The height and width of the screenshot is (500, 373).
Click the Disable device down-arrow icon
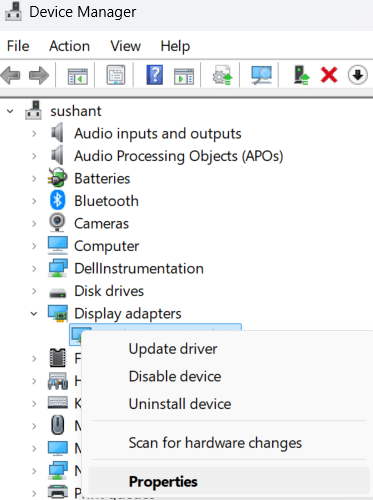(x=358, y=75)
